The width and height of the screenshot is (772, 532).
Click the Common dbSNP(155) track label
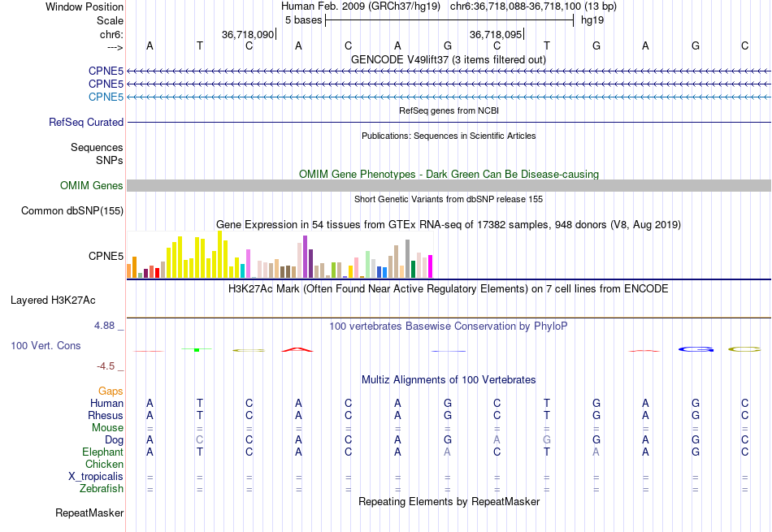click(72, 210)
